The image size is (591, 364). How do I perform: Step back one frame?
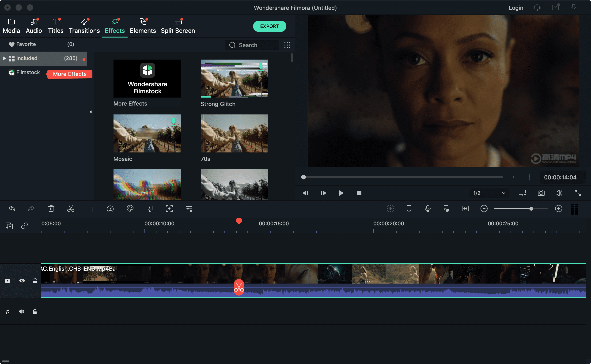point(305,193)
